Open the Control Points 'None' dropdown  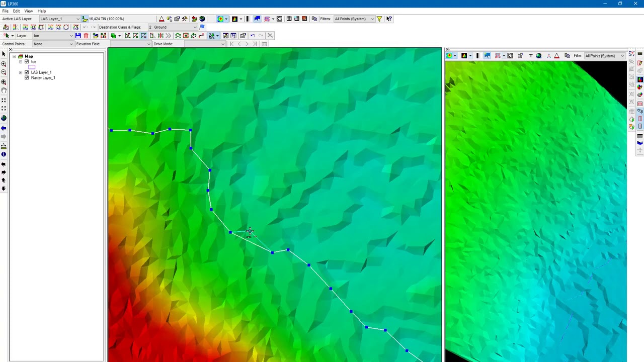[53, 44]
